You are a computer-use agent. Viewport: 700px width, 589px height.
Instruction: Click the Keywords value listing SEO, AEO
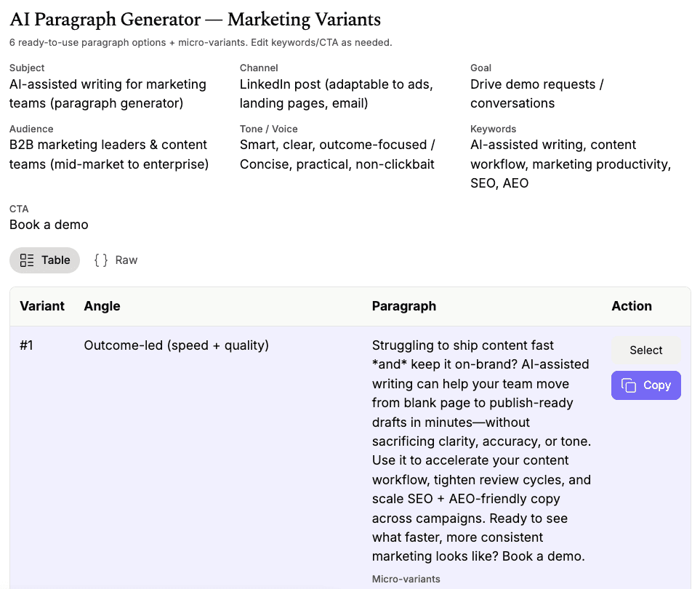tap(570, 164)
